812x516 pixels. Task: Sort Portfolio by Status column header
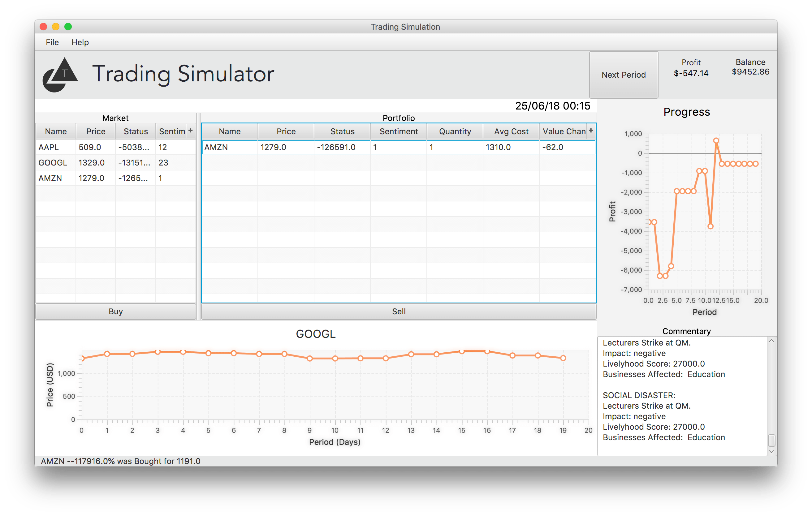click(342, 131)
